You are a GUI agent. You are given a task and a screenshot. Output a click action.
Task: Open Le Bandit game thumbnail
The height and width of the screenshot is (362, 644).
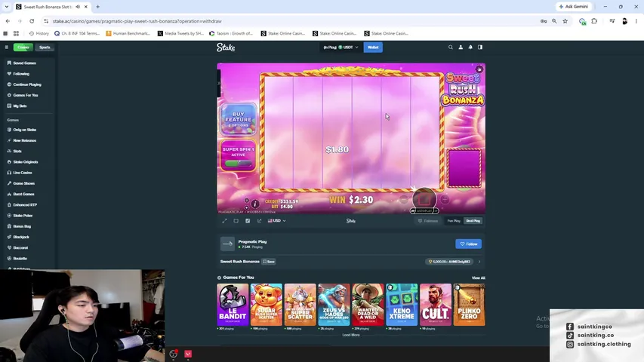(233, 305)
